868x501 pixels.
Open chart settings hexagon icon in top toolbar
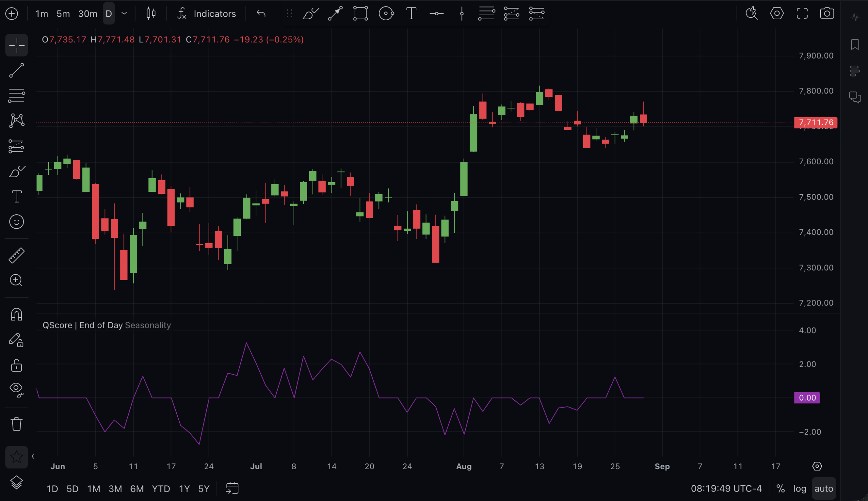[777, 14]
